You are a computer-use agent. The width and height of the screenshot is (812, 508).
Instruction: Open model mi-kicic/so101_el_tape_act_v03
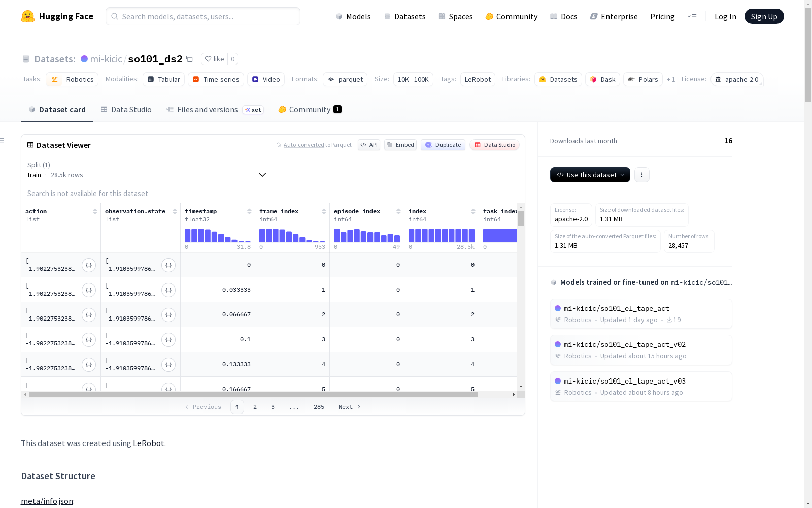pyautogui.click(x=641, y=387)
